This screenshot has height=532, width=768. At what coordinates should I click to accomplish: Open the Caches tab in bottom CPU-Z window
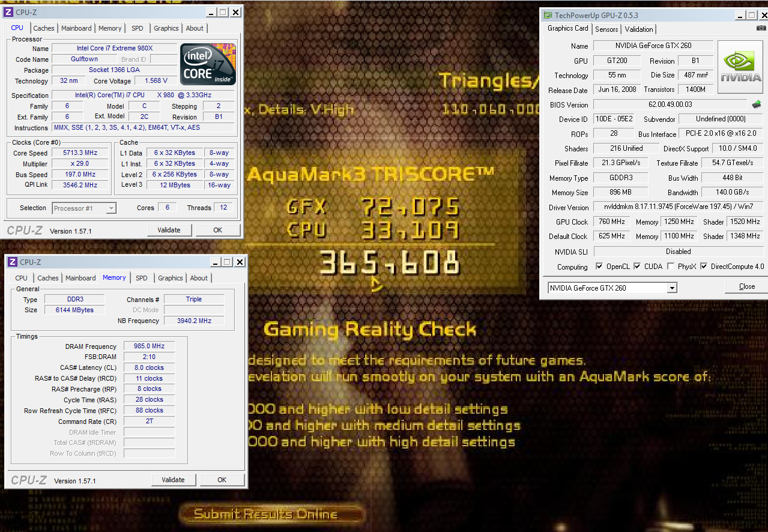[x=48, y=278]
